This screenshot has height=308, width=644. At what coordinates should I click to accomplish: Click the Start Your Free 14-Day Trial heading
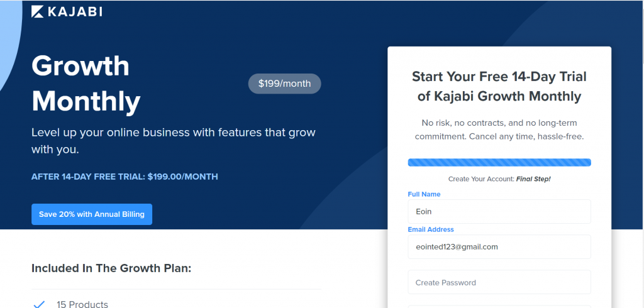pos(499,86)
